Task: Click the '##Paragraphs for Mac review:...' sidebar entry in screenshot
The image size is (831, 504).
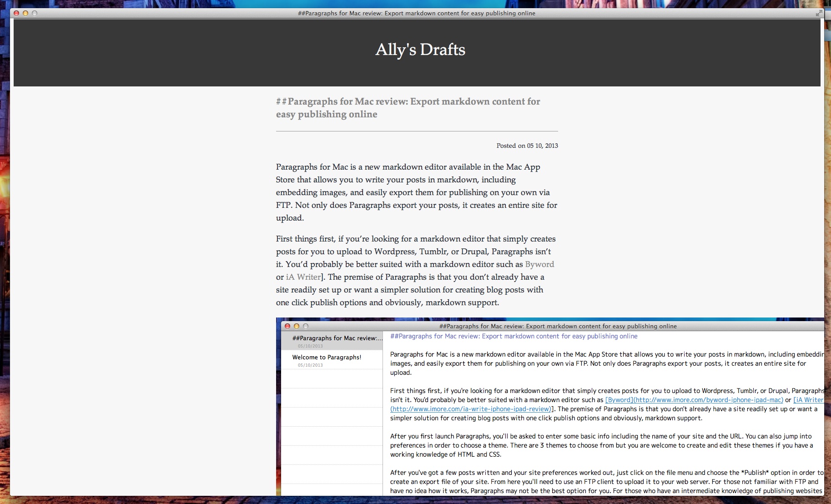Action: click(x=332, y=341)
